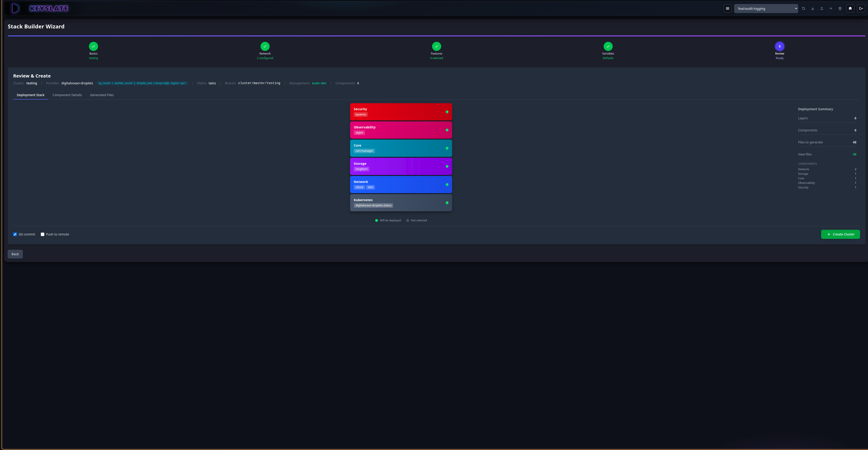The height and width of the screenshot is (450, 868).
Task: Click the KEYSLATE wordmark
Action: [x=49, y=8]
